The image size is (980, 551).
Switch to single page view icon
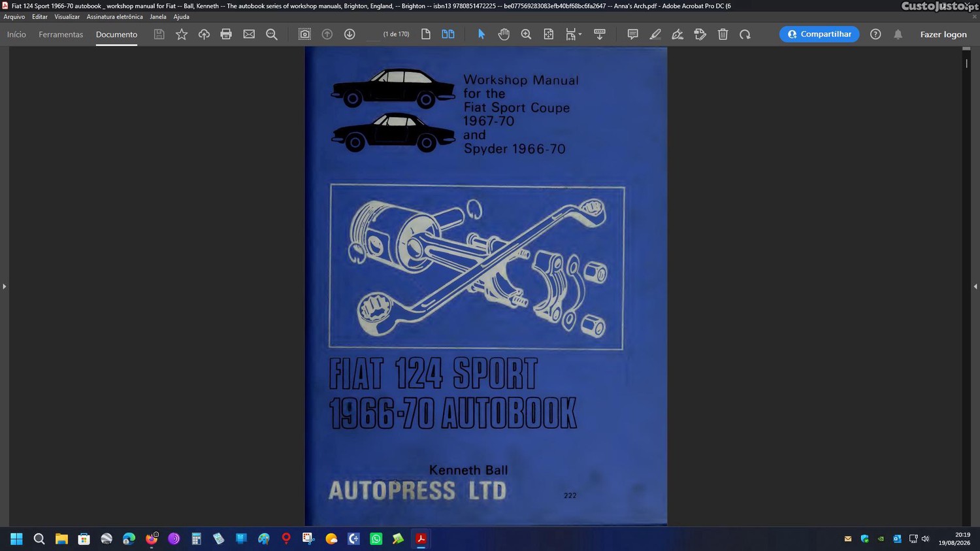tap(426, 34)
